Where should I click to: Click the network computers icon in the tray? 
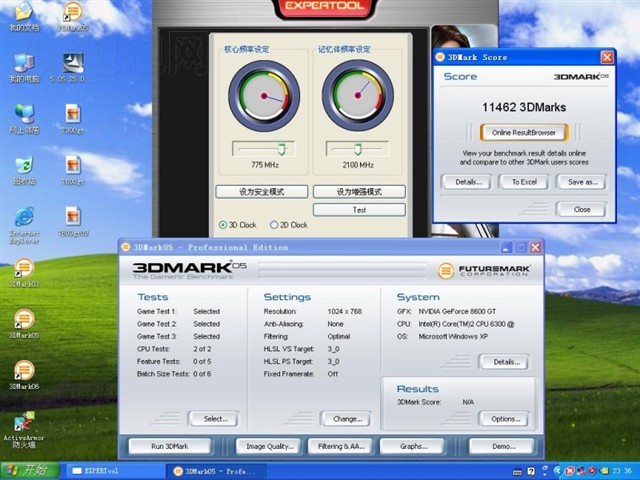tap(581, 471)
